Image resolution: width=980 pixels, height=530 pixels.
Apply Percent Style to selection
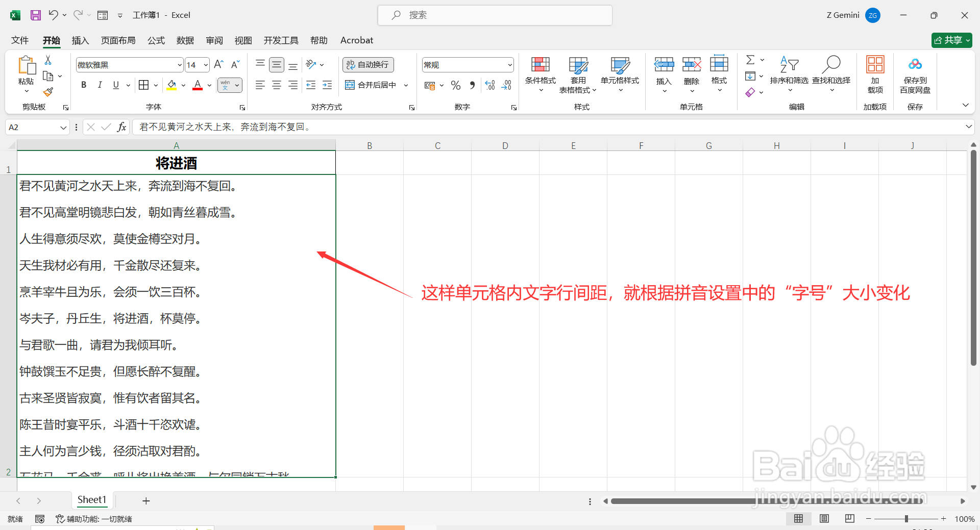(x=456, y=85)
